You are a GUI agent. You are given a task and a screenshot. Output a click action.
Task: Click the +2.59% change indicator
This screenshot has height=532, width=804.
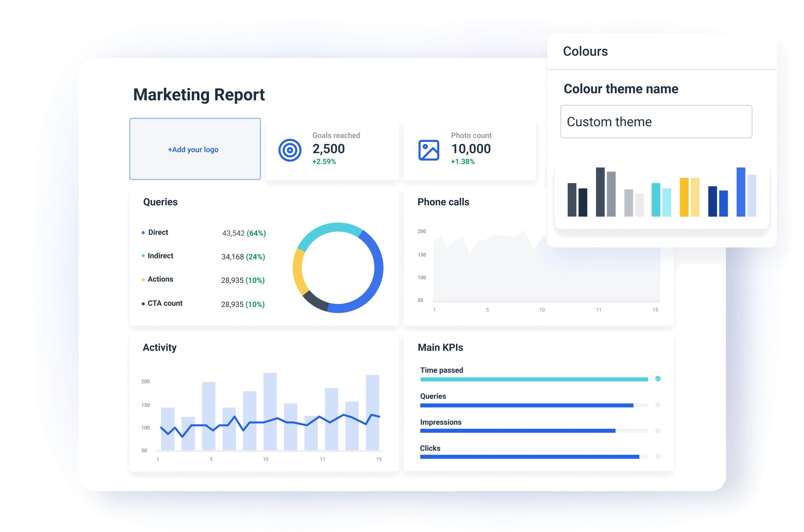[x=324, y=162]
